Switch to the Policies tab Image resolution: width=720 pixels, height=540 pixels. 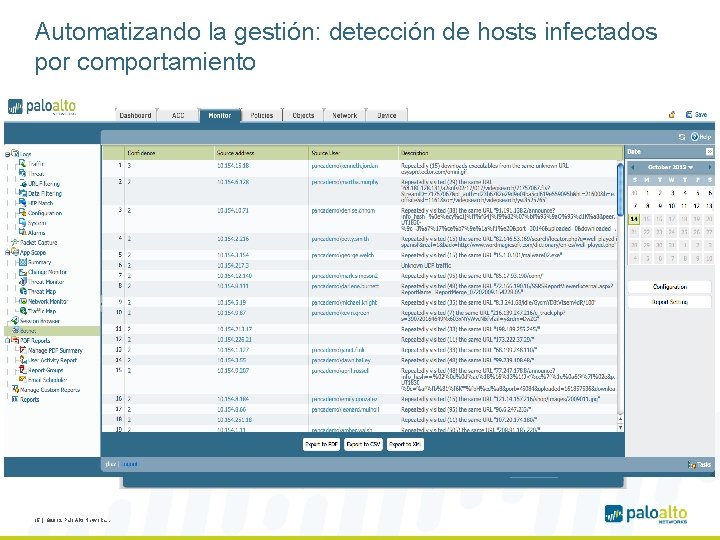262,115
